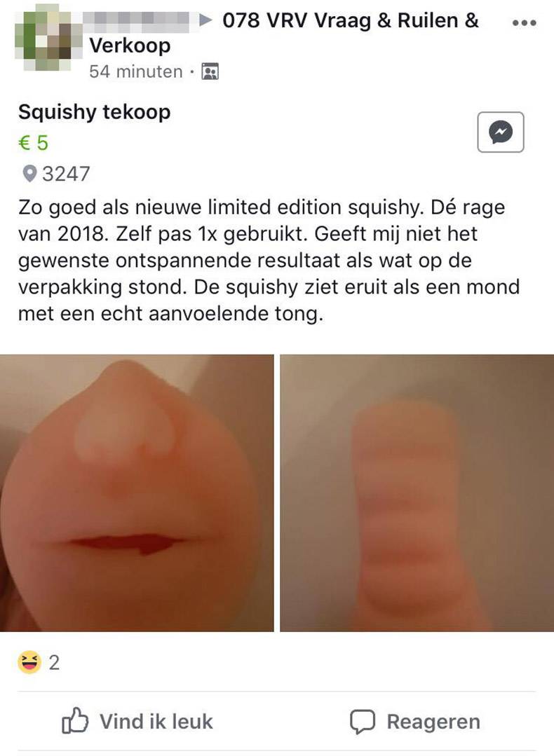Click the listing description text
The height and width of the screenshot is (756, 554).
pyautogui.click(x=269, y=261)
